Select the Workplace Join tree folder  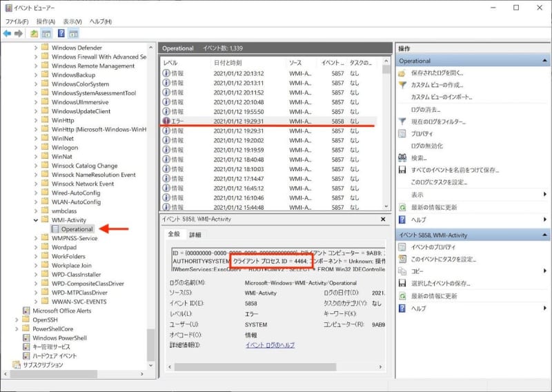[x=72, y=266]
